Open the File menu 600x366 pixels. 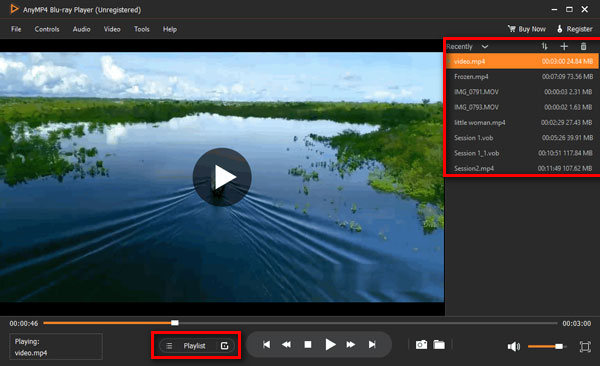pyautogui.click(x=16, y=29)
